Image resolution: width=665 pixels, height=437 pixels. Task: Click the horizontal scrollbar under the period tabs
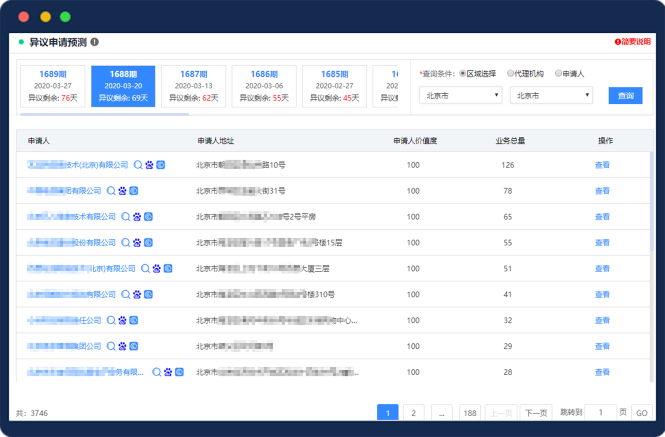104,114
